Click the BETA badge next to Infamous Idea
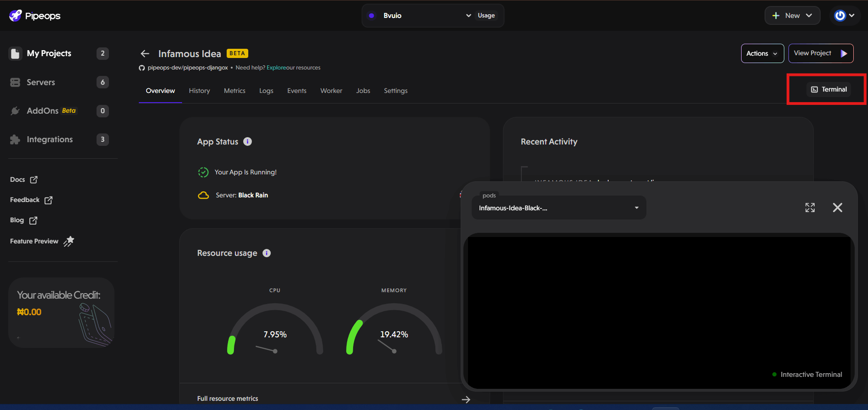 237,53
